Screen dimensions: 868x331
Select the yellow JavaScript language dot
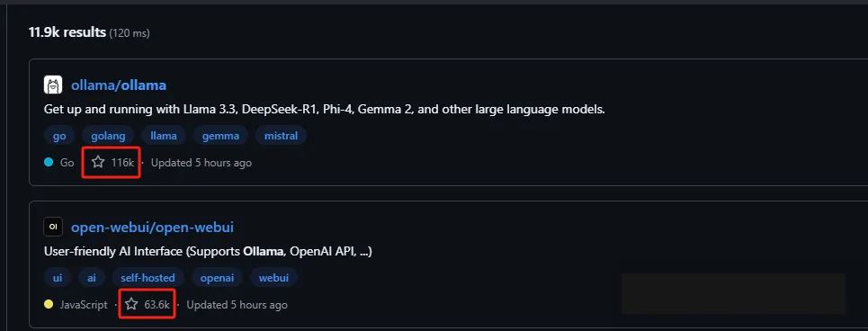coord(49,304)
